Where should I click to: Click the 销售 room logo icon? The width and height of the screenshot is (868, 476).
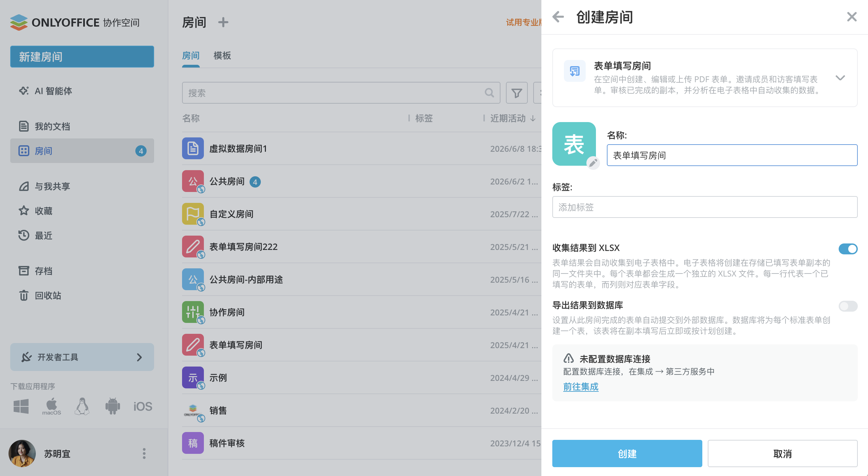pyautogui.click(x=193, y=410)
